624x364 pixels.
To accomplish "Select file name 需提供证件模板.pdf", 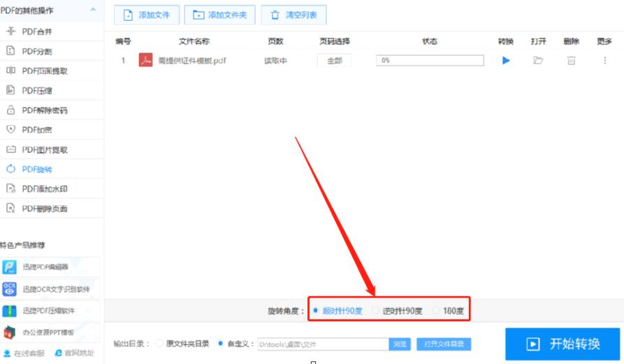I will [192, 61].
